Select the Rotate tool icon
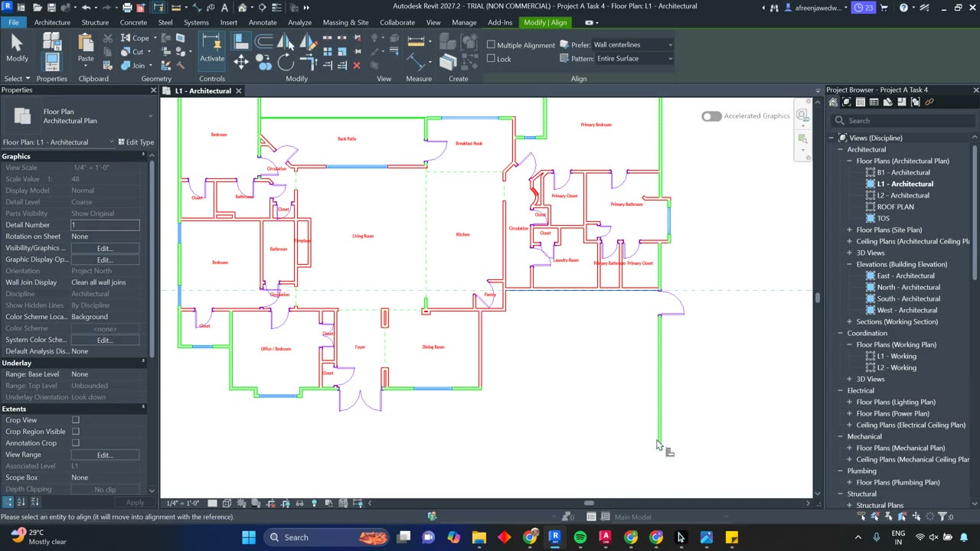The width and height of the screenshot is (980, 551). pos(285,62)
